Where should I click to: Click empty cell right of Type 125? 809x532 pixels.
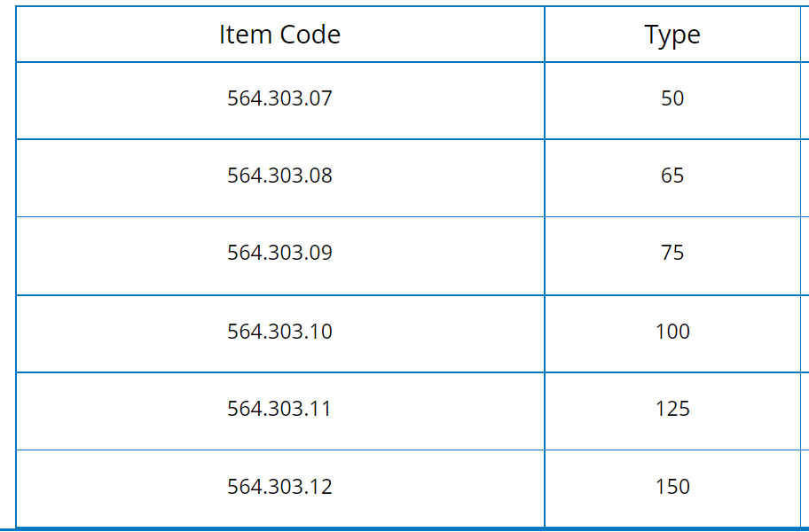805,411
